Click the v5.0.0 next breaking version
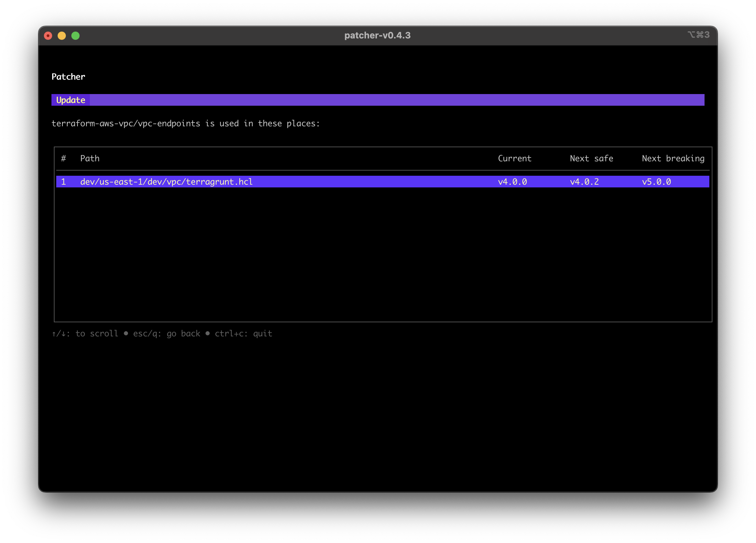 [656, 182]
